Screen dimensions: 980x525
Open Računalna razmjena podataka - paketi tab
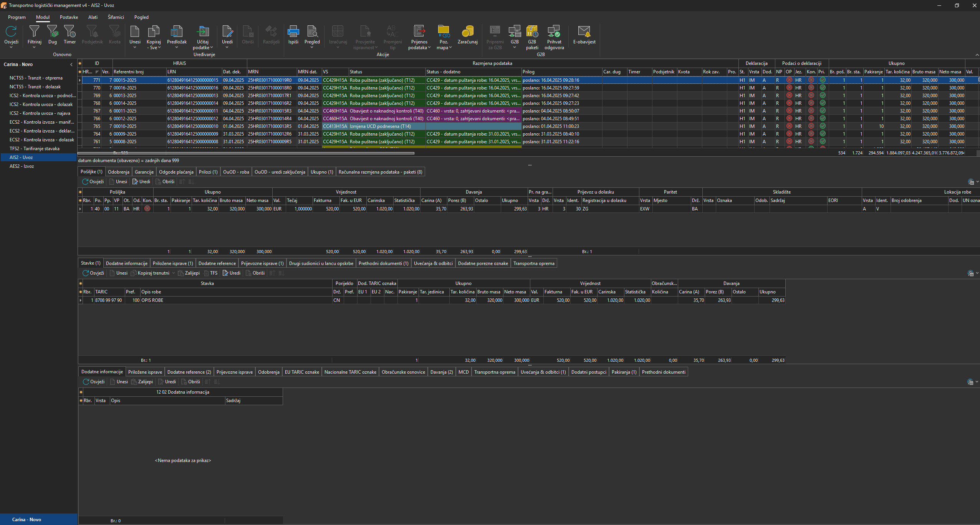tap(380, 172)
